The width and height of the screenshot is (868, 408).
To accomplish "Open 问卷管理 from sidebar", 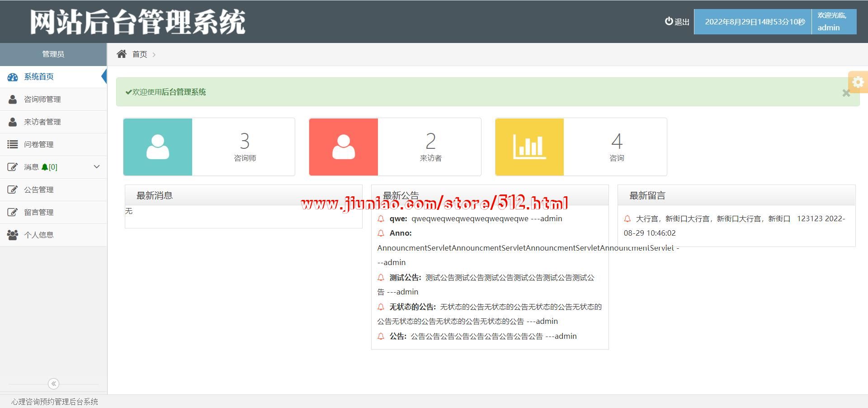I will tap(38, 145).
